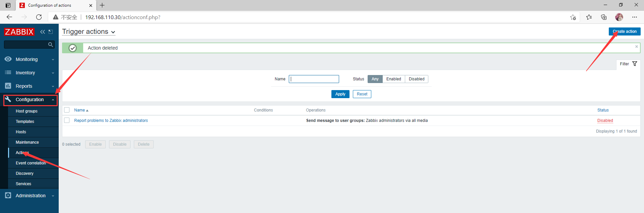Screen dimensions: 644x213
Task: Click the browser address bar URL
Action: click(123, 17)
